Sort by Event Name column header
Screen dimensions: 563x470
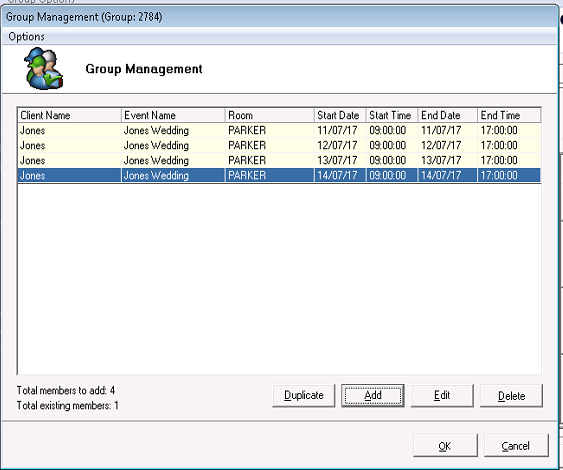(x=173, y=115)
